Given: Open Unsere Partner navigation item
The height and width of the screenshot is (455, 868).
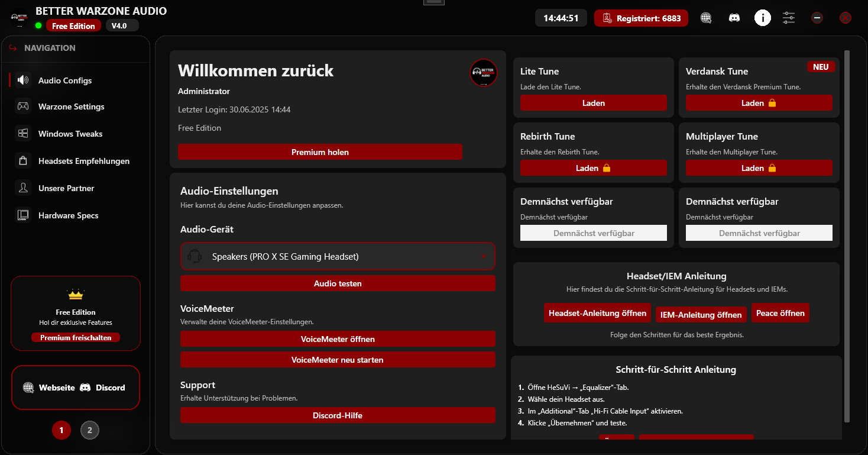Looking at the screenshot, I should tap(76, 188).
